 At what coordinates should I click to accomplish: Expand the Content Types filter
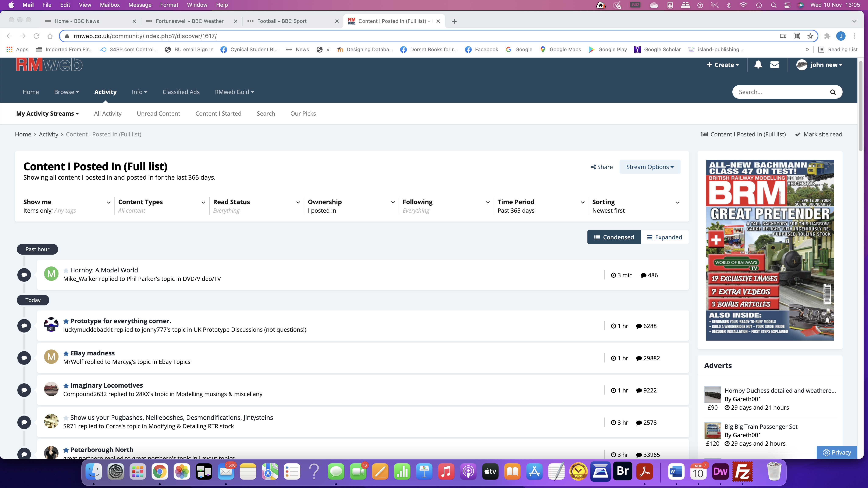click(162, 206)
